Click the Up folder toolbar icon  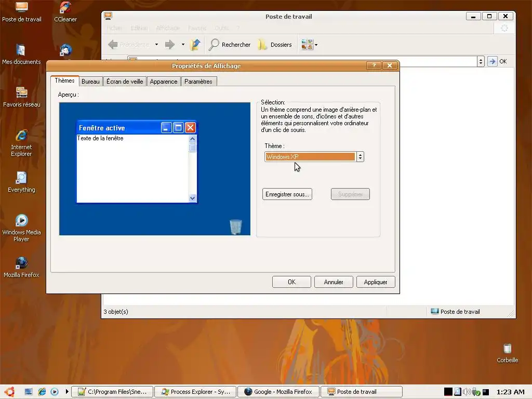(195, 45)
